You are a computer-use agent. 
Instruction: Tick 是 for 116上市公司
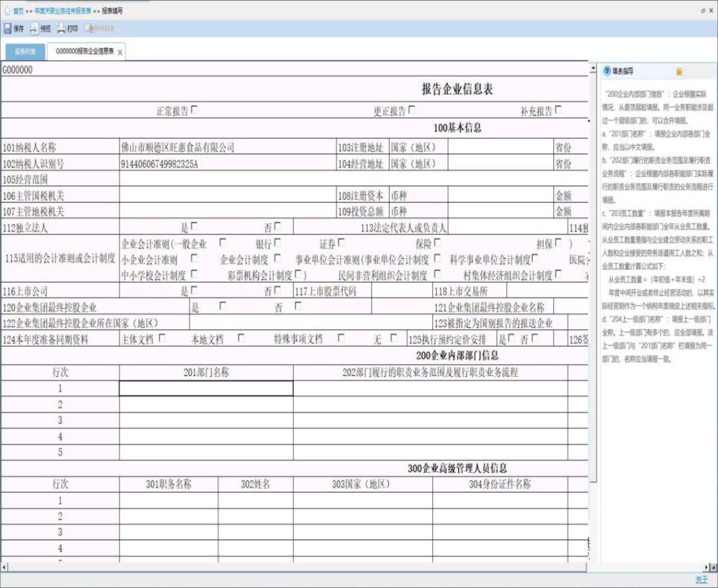tap(194, 290)
